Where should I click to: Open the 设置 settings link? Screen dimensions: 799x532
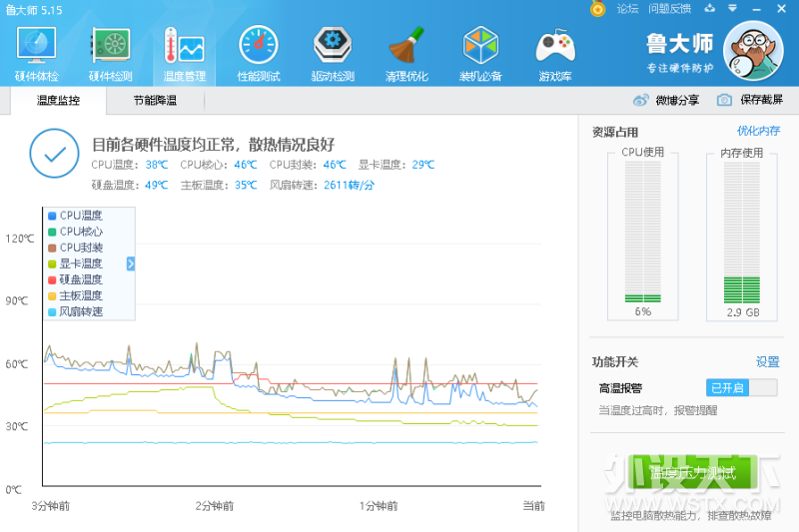coord(767,362)
